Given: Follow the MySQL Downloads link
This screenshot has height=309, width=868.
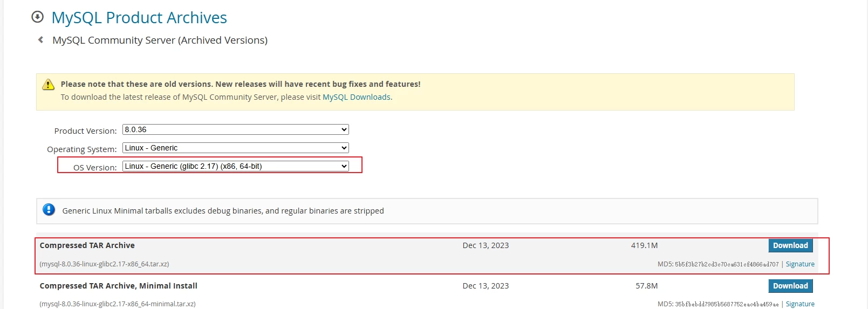Looking at the screenshot, I should 356,97.
